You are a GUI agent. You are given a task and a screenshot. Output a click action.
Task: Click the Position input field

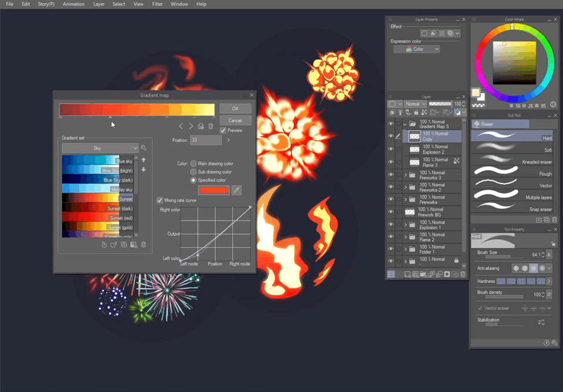pos(206,140)
